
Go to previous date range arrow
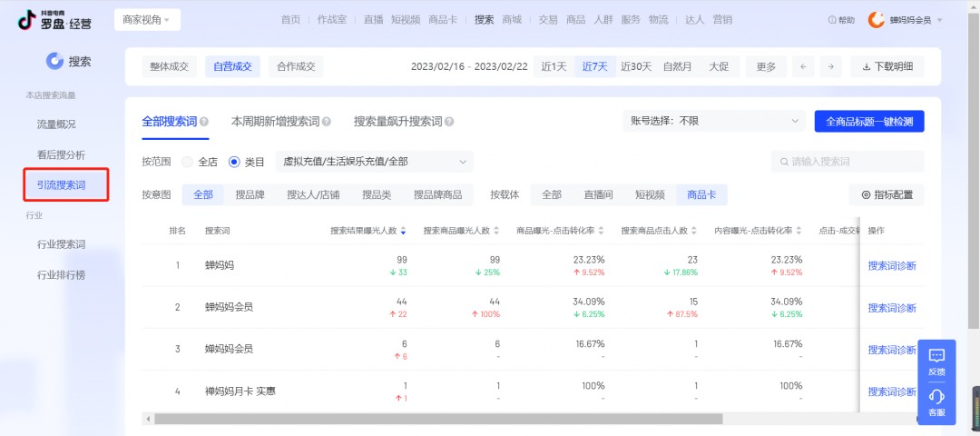click(803, 67)
